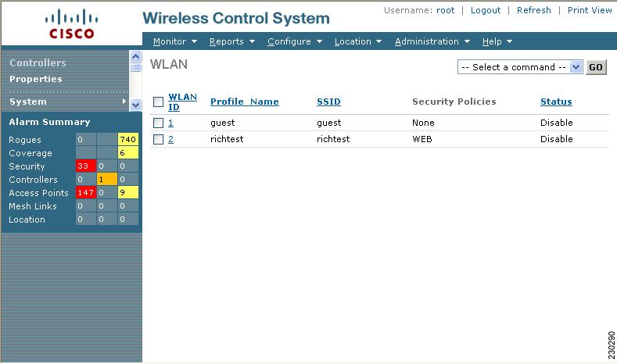Click the Refresh link
Viewport: 617px width, 364px height.
coord(533,10)
